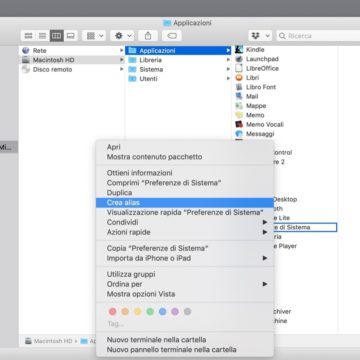Choose Mostra contenuto pacchetto
360x360 pixels.
point(185,157)
